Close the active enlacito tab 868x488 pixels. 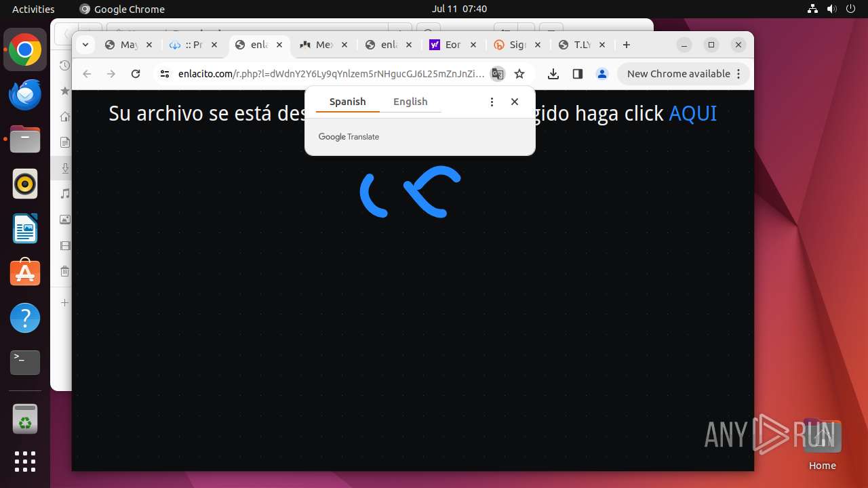click(x=279, y=45)
